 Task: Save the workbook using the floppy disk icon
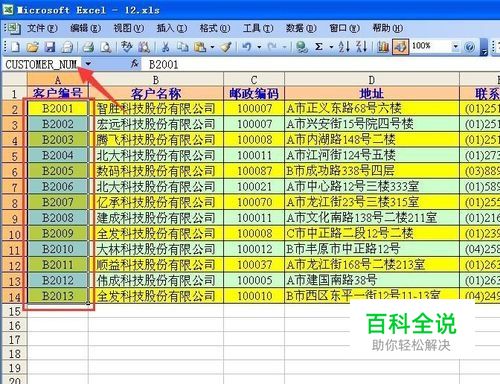pyautogui.click(x=50, y=47)
